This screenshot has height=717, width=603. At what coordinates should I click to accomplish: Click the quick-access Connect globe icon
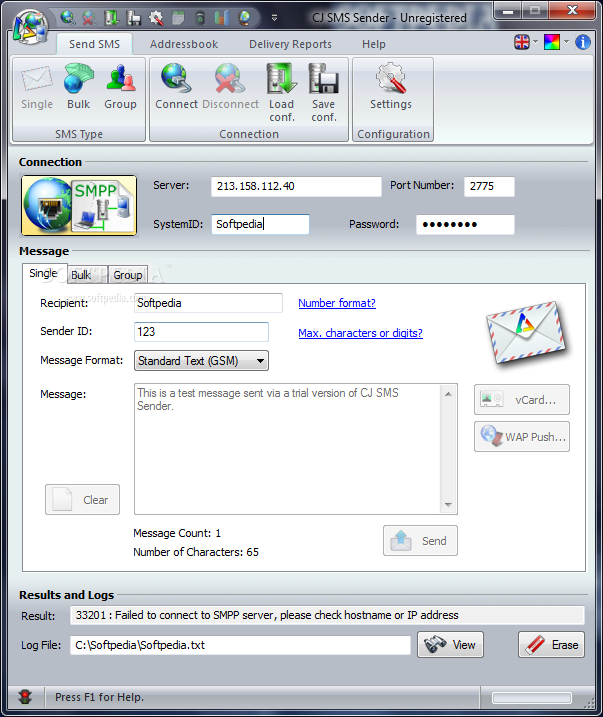pos(68,17)
